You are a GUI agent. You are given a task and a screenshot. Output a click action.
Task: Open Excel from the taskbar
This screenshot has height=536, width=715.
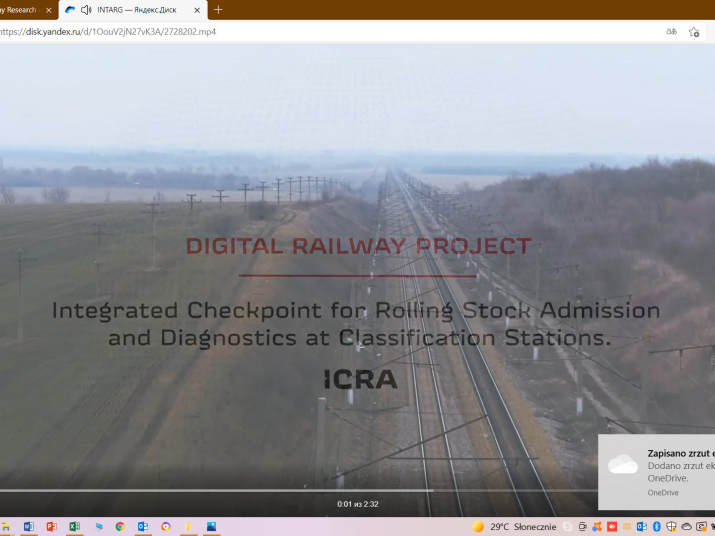(x=74, y=526)
